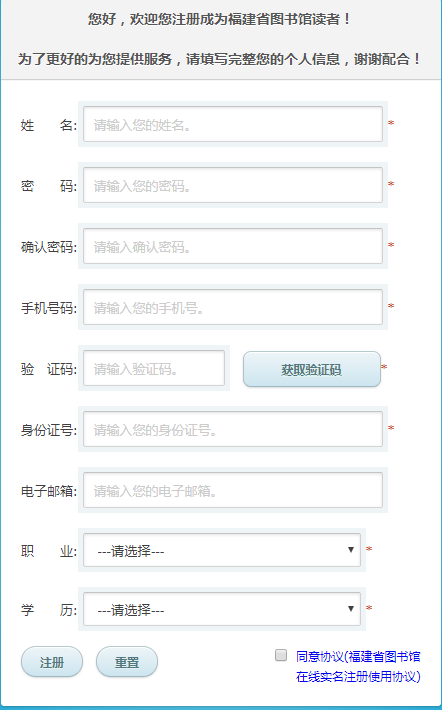Viewport: 442px width, 710px height.
Task: Expand the 学历 education dropdown
Action: coord(222,609)
